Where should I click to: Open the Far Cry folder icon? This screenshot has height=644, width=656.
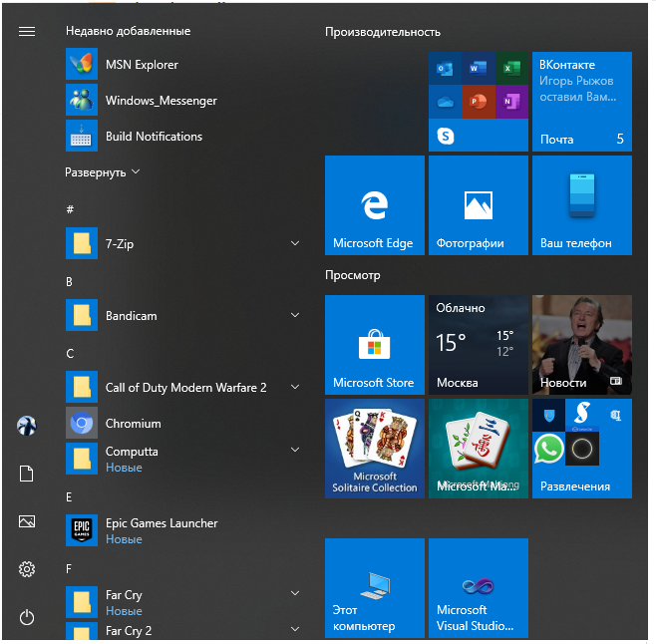click(82, 602)
